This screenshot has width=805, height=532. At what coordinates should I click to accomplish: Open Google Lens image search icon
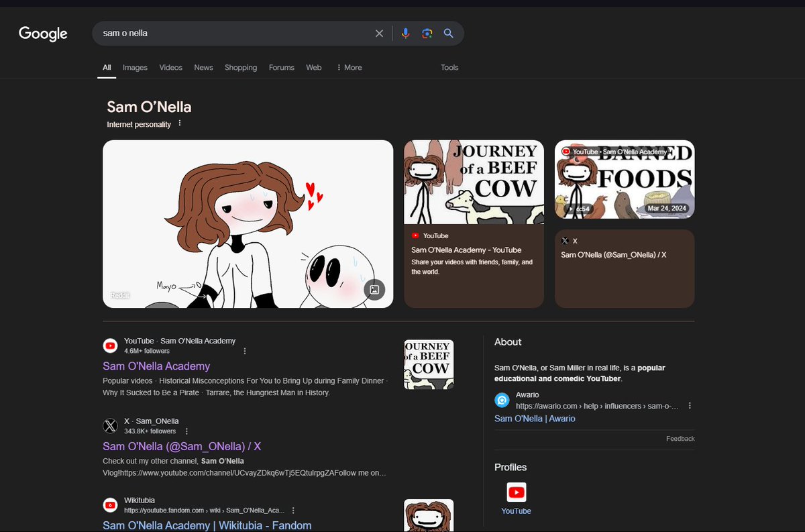(427, 34)
